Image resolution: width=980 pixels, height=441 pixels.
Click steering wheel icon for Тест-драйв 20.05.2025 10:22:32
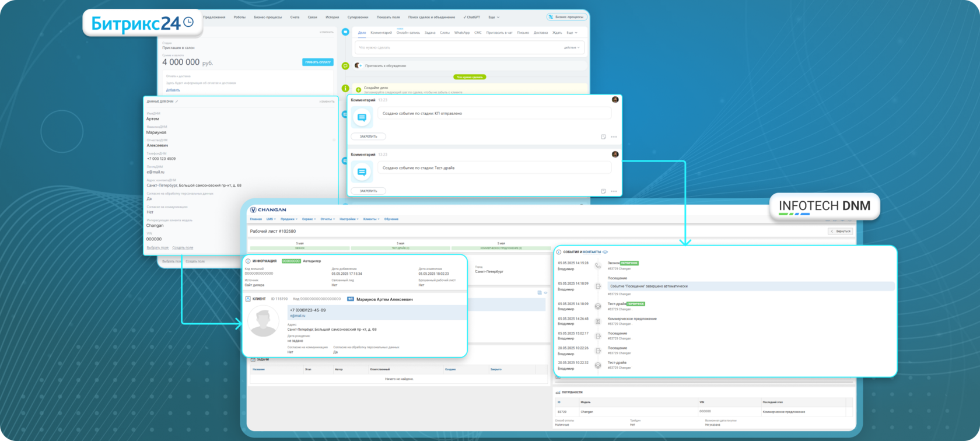point(598,365)
